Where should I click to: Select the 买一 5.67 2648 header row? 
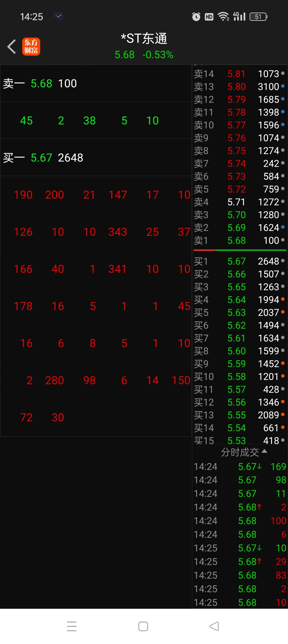[x=96, y=158]
